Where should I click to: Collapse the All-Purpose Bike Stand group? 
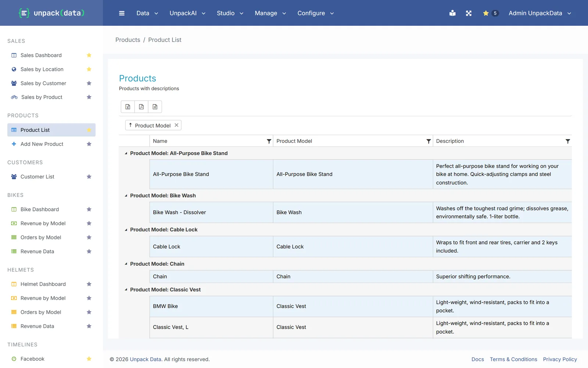(126, 153)
